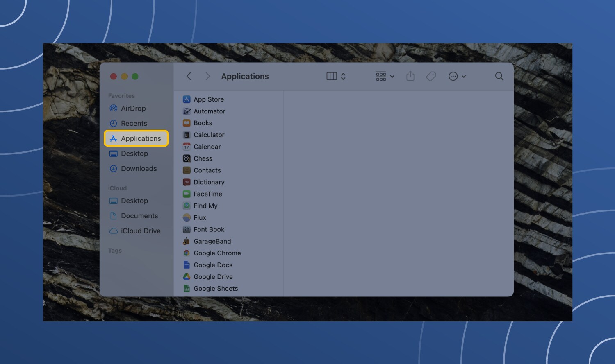The height and width of the screenshot is (364, 615).
Task: Select Applications in the sidebar
Action: pyautogui.click(x=136, y=138)
